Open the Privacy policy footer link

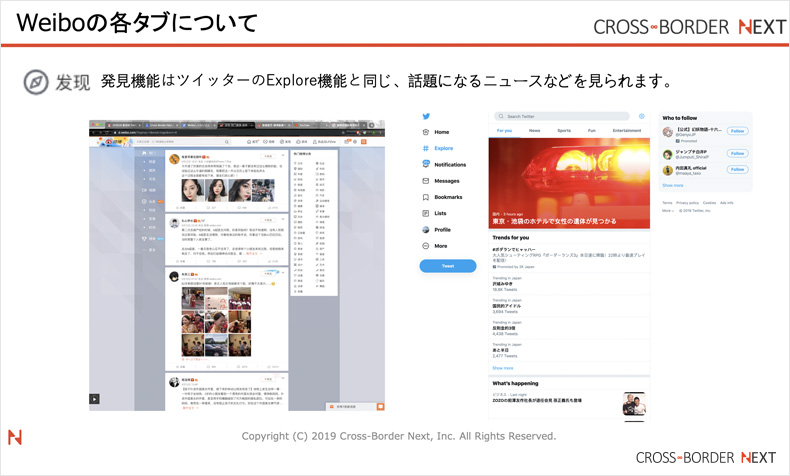pos(687,203)
